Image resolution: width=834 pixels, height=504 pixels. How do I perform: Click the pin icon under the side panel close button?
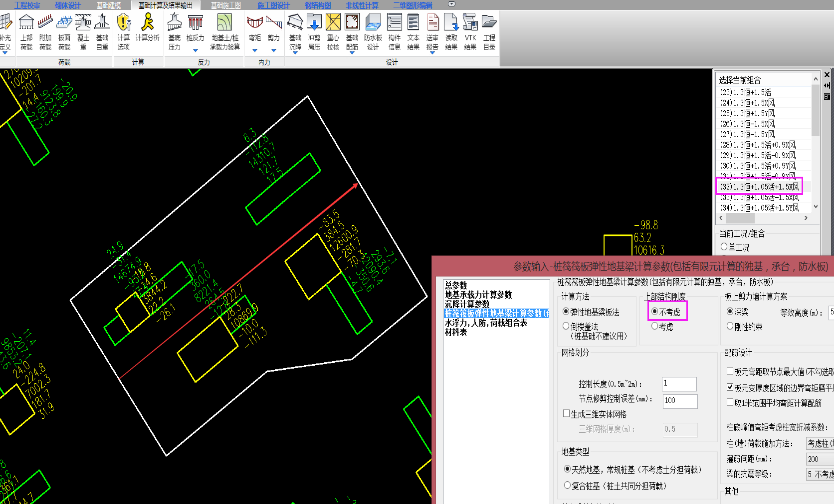click(827, 86)
